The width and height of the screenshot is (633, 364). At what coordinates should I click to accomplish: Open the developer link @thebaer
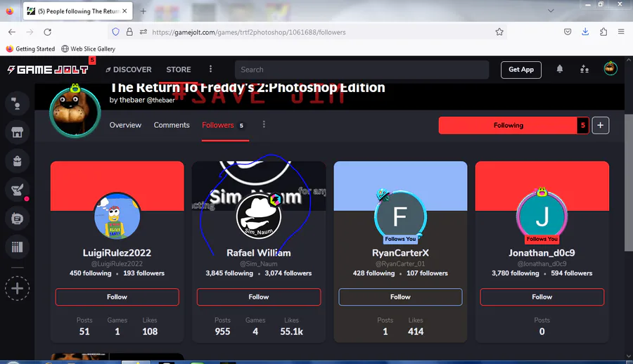[160, 100]
